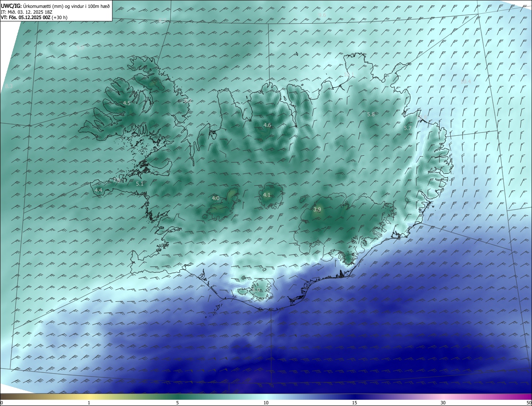
Task: Click the 10 tick on the color scale
Action: (x=266, y=403)
